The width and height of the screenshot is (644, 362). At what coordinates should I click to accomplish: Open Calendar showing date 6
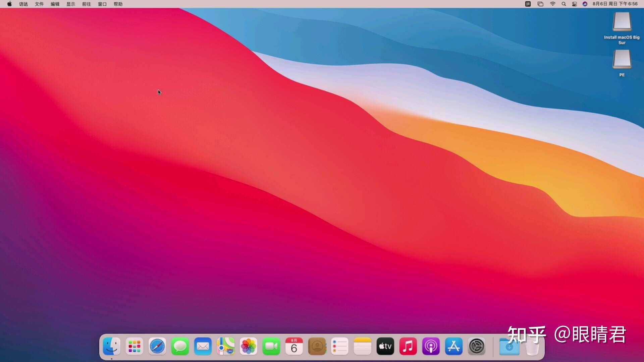coord(294,346)
